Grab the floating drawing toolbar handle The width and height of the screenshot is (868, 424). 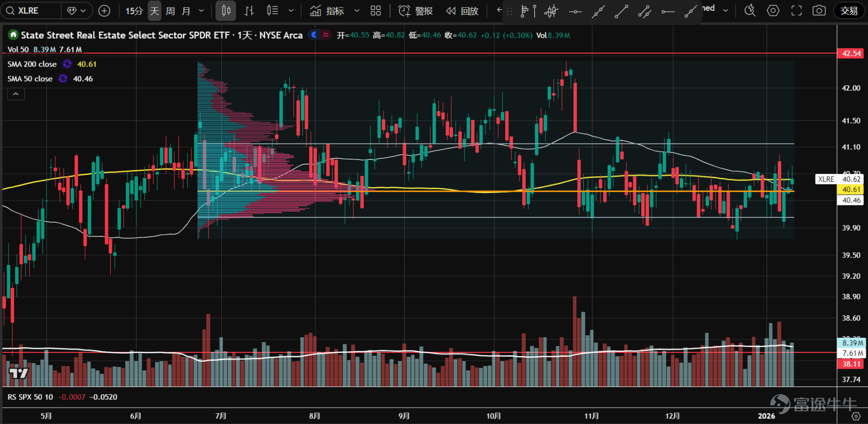(509, 11)
